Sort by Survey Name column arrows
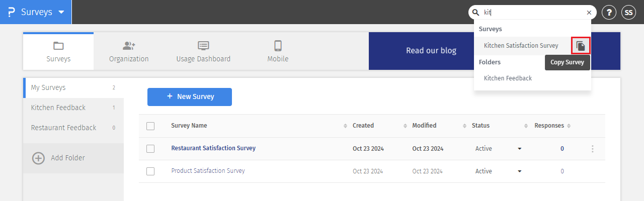This screenshot has height=201, width=644. [x=345, y=126]
